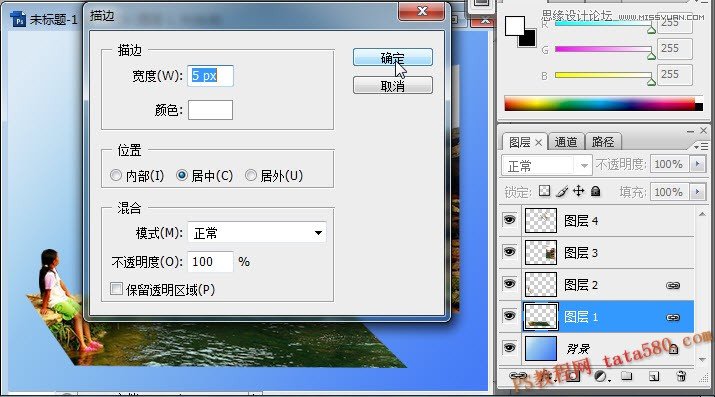Click the background black color swatch
The height and width of the screenshot is (397, 715).
[x=528, y=39]
